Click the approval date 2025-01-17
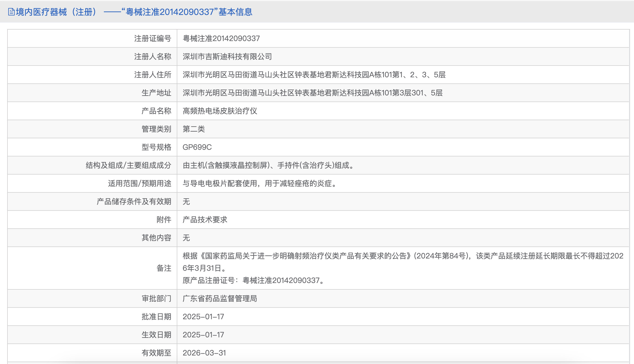 (x=204, y=317)
